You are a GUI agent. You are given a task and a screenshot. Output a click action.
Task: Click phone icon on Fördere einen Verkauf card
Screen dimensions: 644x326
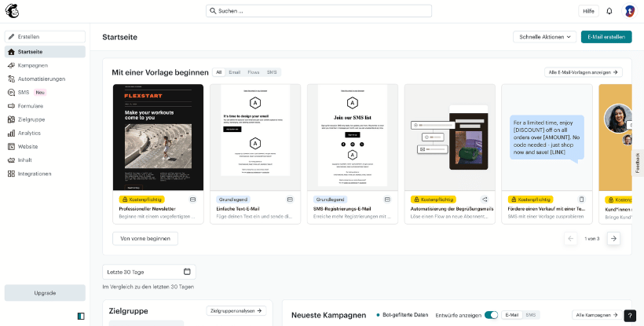pos(582,200)
